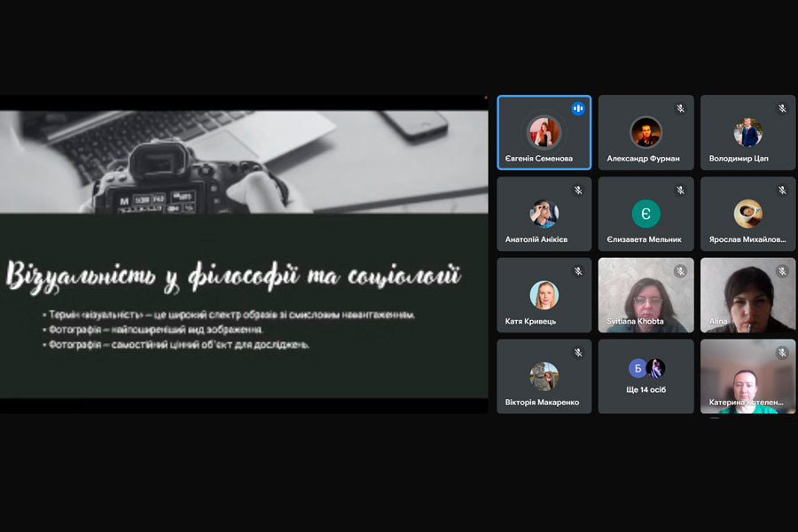Click muted mic icon on Ярослав Михайлов tile
Viewport: 798px width, 532px height.
(782, 191)
